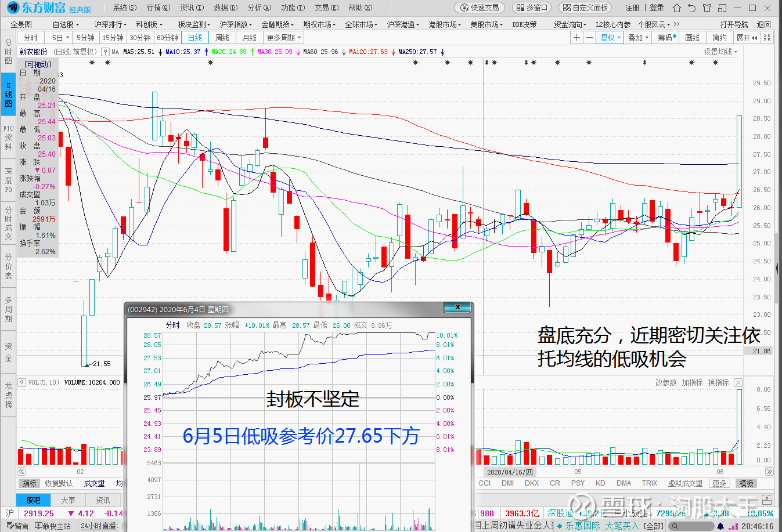Click the 更多 more indicators button
Screen dimensions: 782x532
[x=720, y=483]
